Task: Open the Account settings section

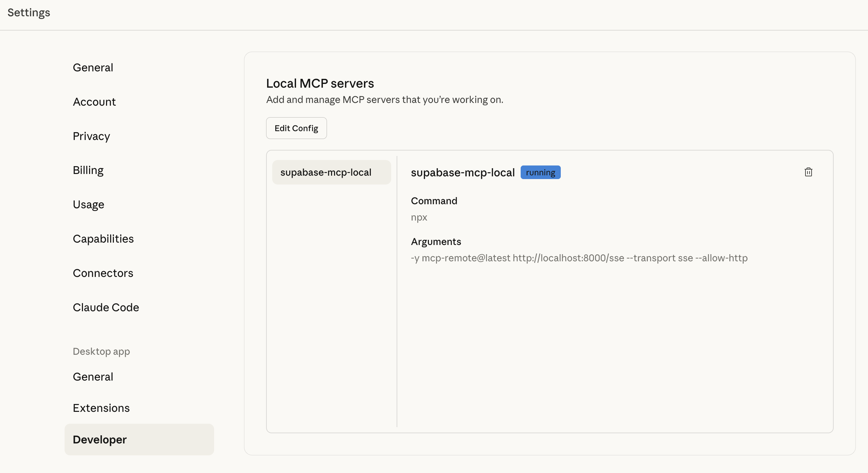Action: click(94, 102)
